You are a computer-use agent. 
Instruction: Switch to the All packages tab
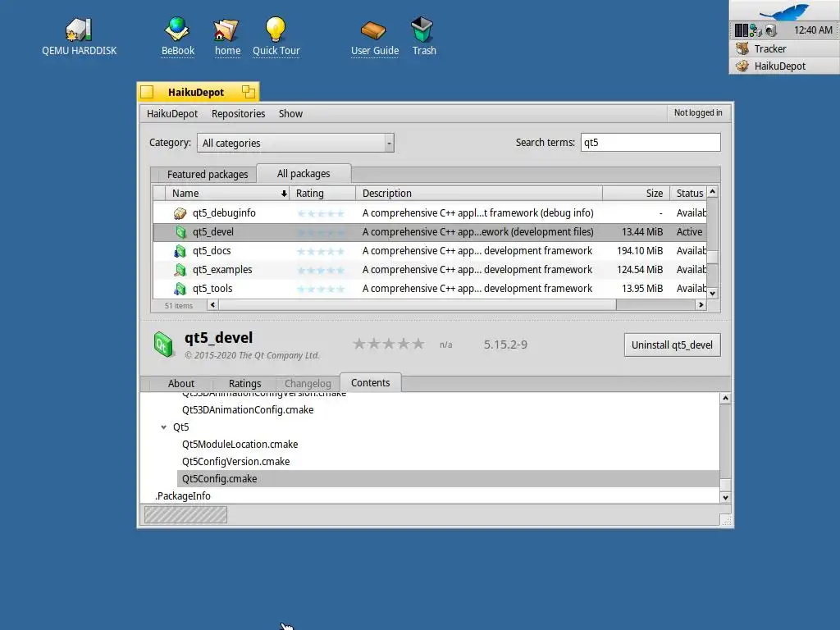point(304,174)
